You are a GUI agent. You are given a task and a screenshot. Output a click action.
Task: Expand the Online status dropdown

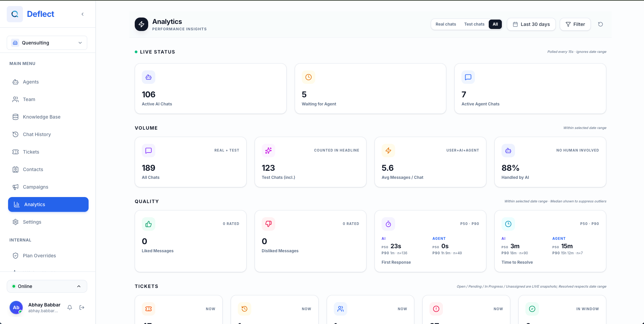coord(47,286)
